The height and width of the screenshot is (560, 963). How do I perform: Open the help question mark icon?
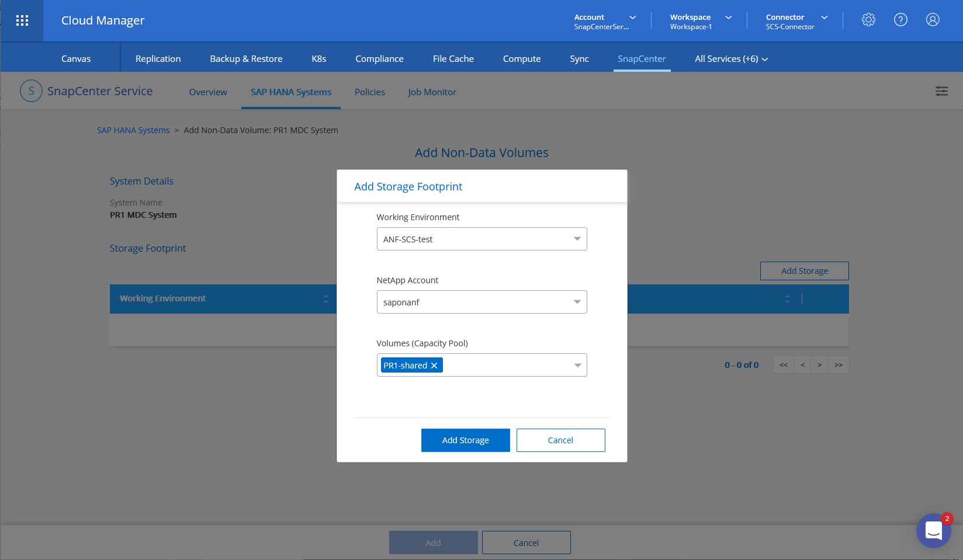tap(900, 20)
